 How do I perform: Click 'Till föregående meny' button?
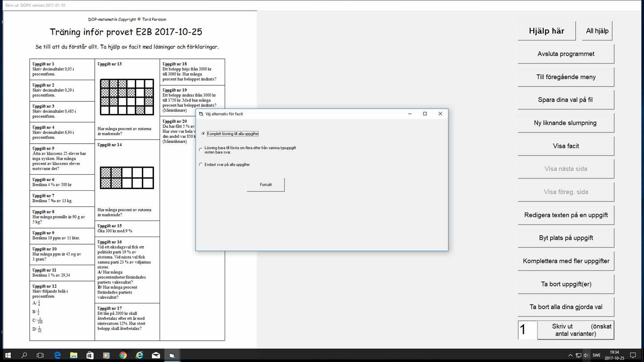pyautogui.click(x=566, y=77)
